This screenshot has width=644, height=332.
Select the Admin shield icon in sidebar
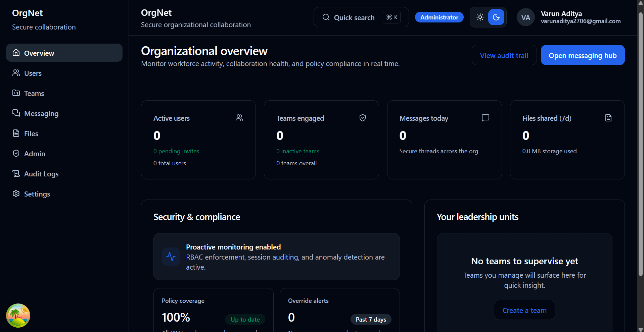tap(16, 153)
